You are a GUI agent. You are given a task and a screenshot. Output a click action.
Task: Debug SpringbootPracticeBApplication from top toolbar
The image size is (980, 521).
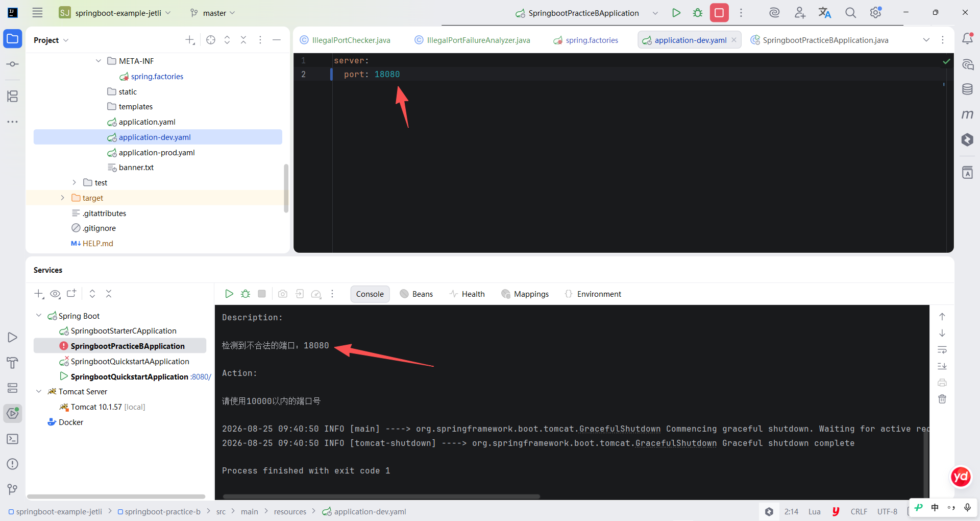(x=698, y=13)
